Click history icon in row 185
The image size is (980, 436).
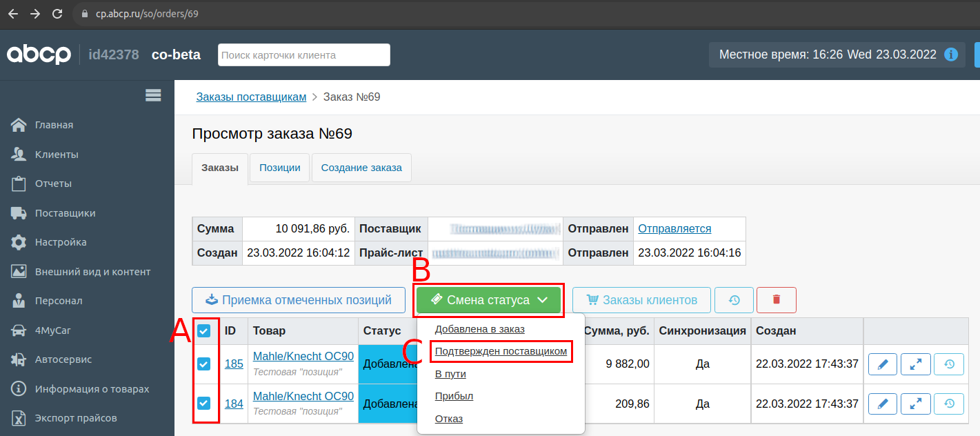pos(948,364)
